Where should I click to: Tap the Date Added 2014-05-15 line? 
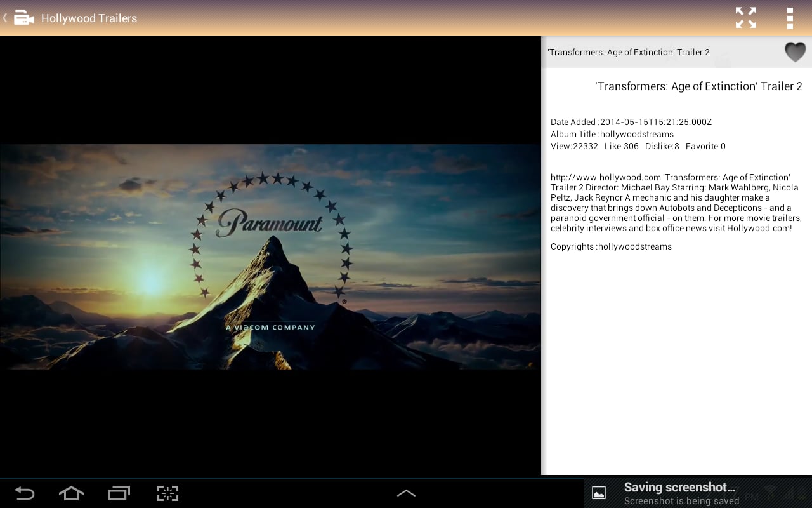click(631, 122)
